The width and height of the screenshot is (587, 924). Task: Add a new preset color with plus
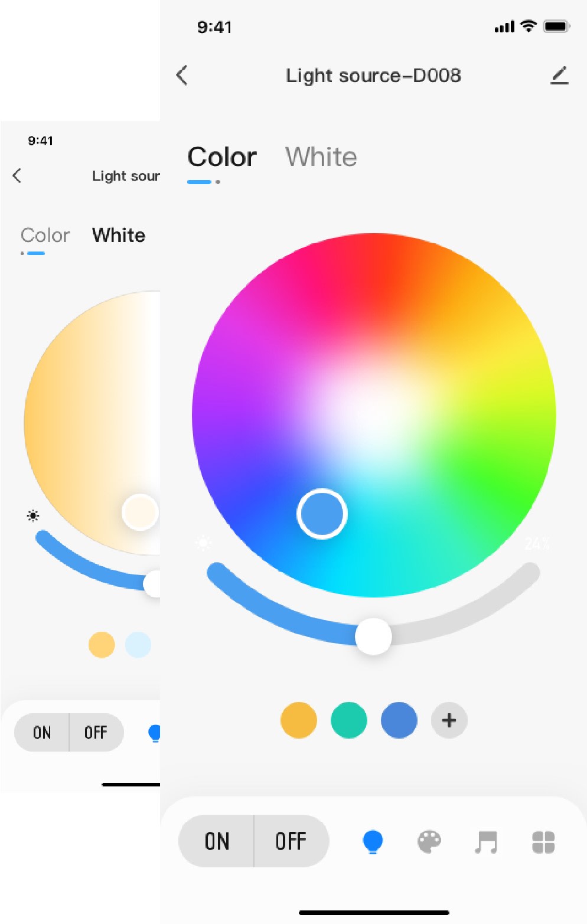click(x=449, y=720)
